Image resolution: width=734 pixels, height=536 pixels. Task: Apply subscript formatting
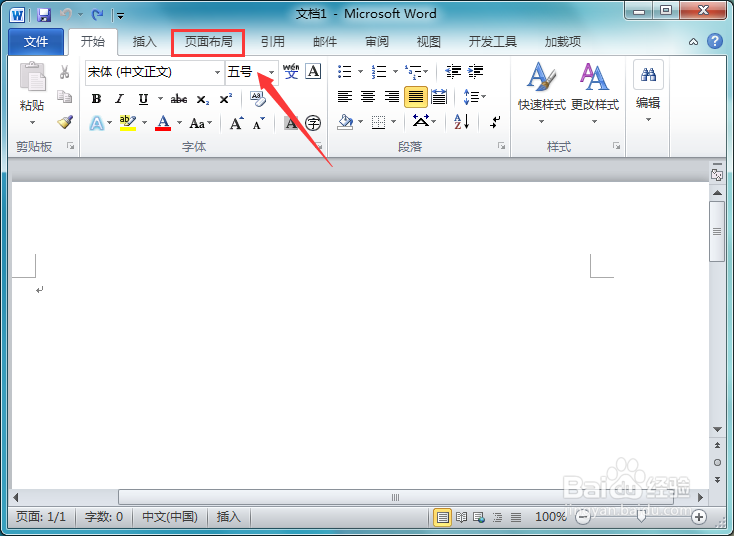tap(203, 99)
